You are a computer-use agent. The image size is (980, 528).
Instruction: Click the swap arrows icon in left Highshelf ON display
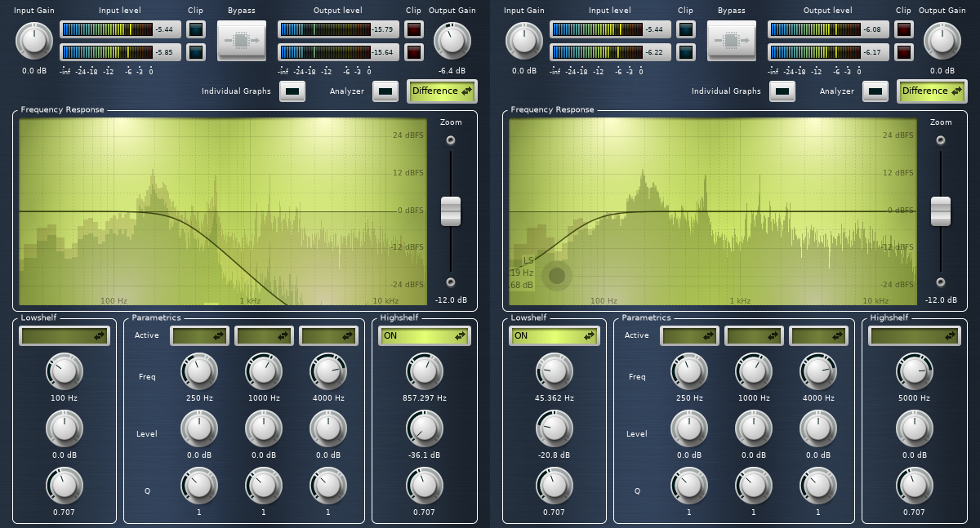[x=461, y=335]
